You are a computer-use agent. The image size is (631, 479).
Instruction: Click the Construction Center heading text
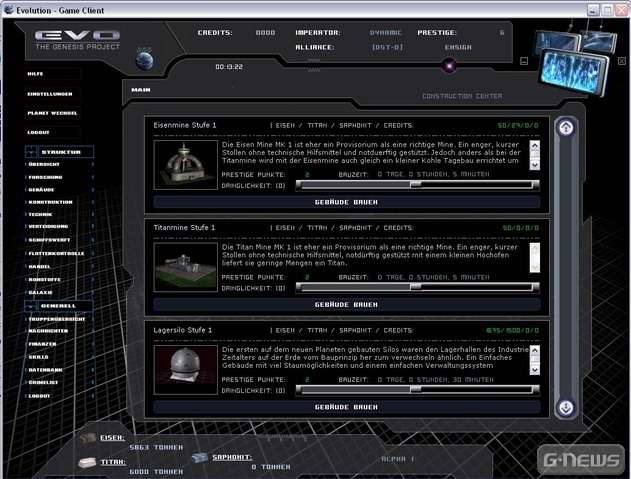pos(462,96)
